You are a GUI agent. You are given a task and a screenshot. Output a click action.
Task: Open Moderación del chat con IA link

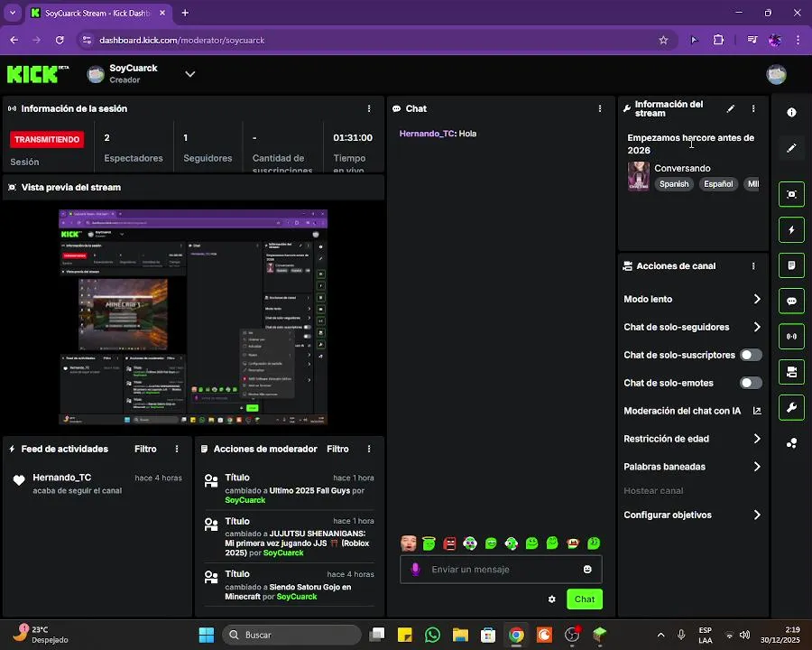tap(692, 411)
